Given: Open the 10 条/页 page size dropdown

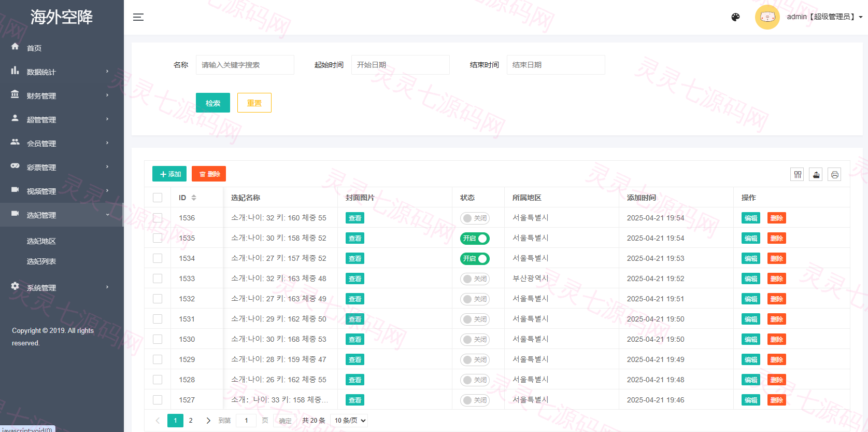Looking at the screenshot, I should [x=350, y=421].
